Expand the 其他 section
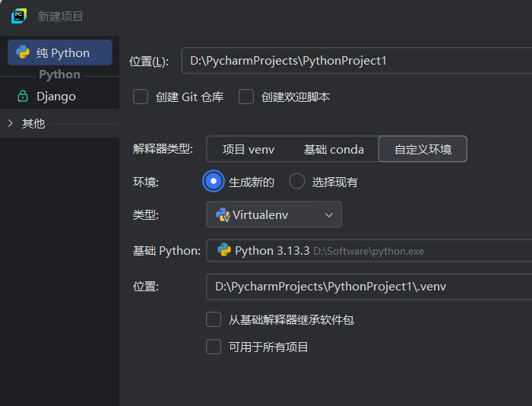Screen dimensions: 532x406 [x=10, y=123]
